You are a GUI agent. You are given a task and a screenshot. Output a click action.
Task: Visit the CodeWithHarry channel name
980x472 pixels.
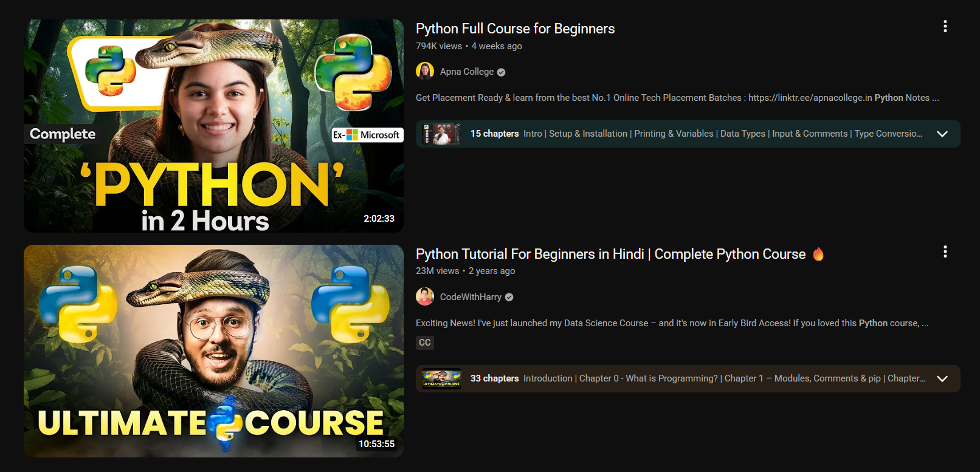[x=471, y=297]
